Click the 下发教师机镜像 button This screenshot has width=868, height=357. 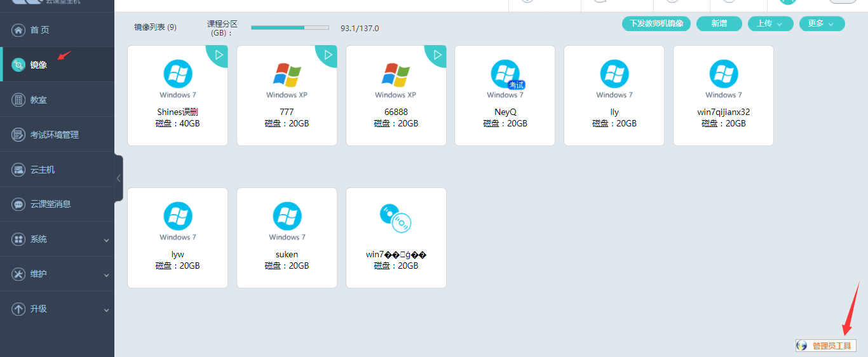[656, 24]
